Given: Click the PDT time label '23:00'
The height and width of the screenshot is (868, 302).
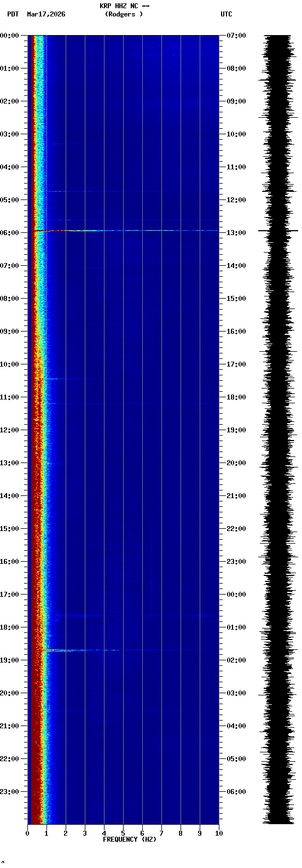Looking at the screenshot, I should [9, 792].
